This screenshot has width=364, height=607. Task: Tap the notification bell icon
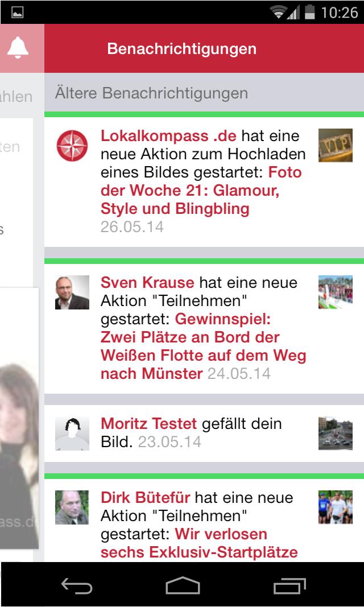click(18, 48)
